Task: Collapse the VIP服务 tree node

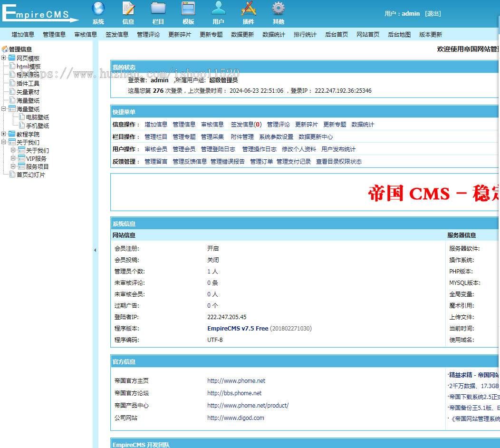Action: tap(13, 158)
